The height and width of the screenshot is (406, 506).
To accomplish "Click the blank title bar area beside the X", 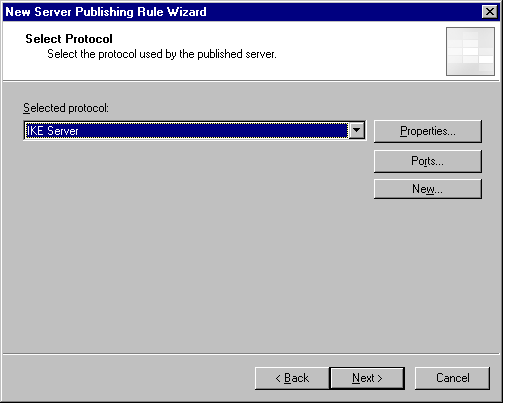I will click(x=343, y=12).
